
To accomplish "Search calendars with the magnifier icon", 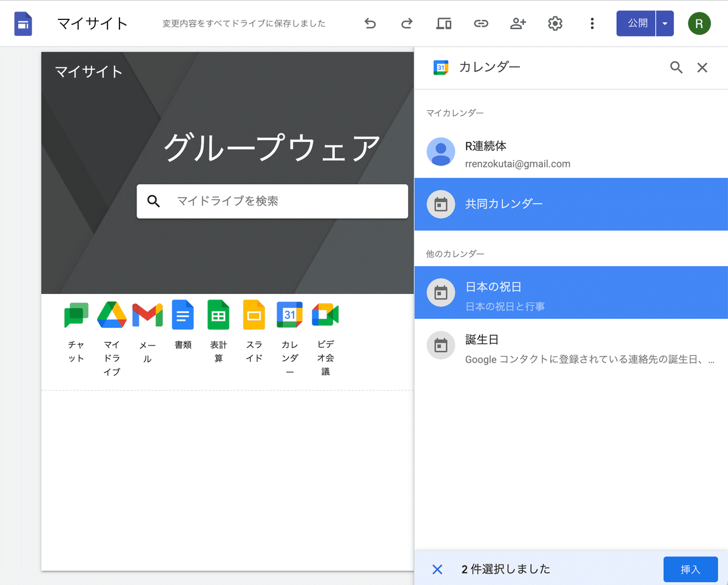I will (676, 67).
